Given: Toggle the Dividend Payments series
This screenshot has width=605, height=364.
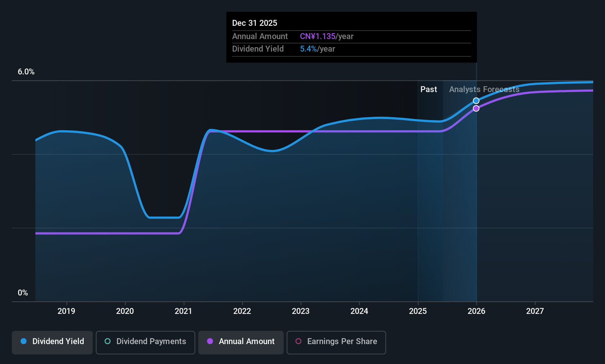Looking at the screenshot, I should pyautogui.click(x=145, y=342).
